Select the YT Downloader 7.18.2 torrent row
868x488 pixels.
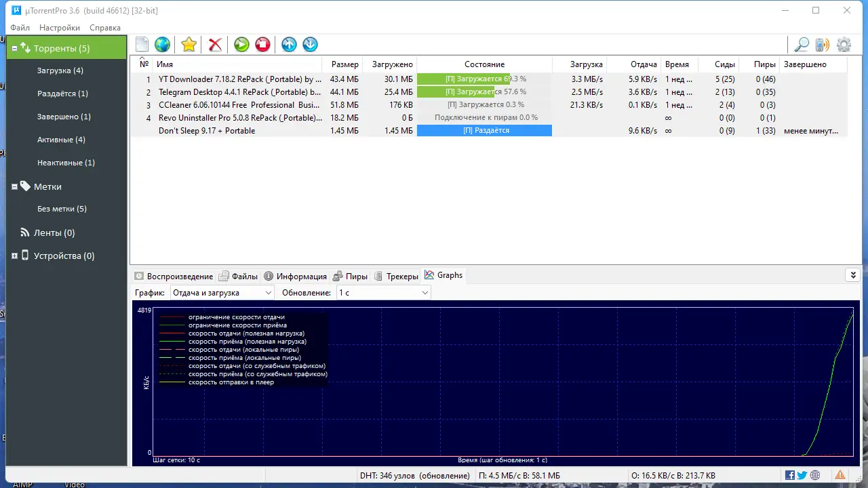pos(489,79)
